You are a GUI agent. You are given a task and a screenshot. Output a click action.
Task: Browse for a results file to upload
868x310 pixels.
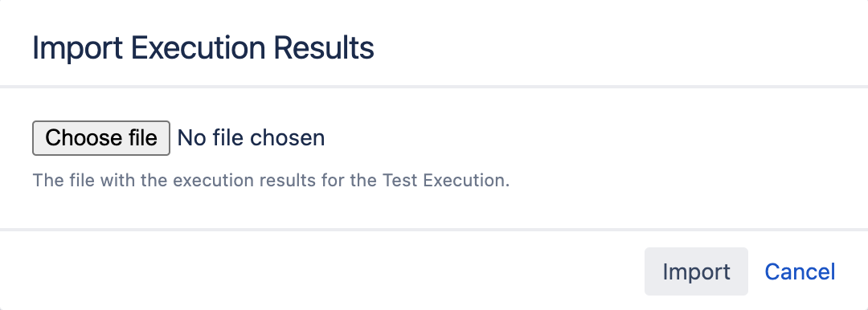pos(101,138)
